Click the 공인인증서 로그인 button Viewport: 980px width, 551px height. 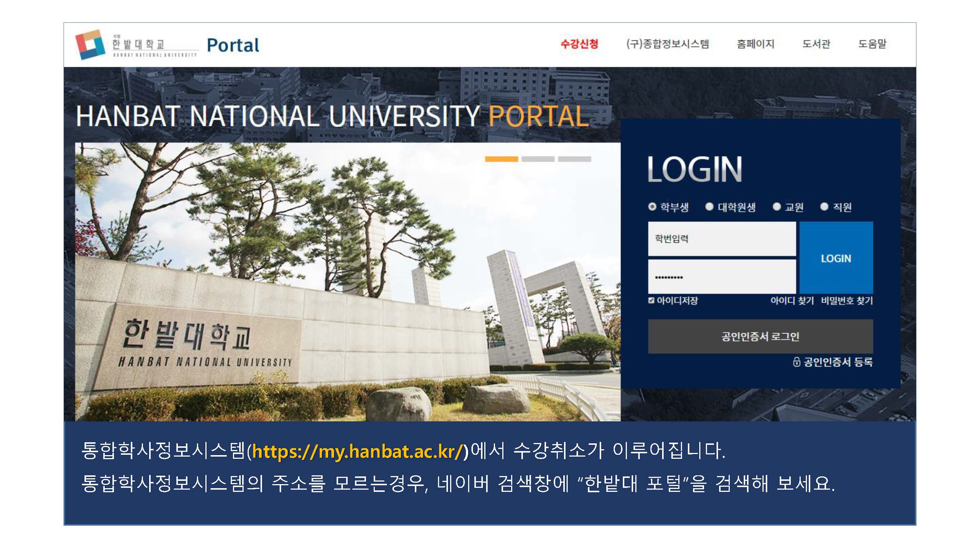coord(760,336)
